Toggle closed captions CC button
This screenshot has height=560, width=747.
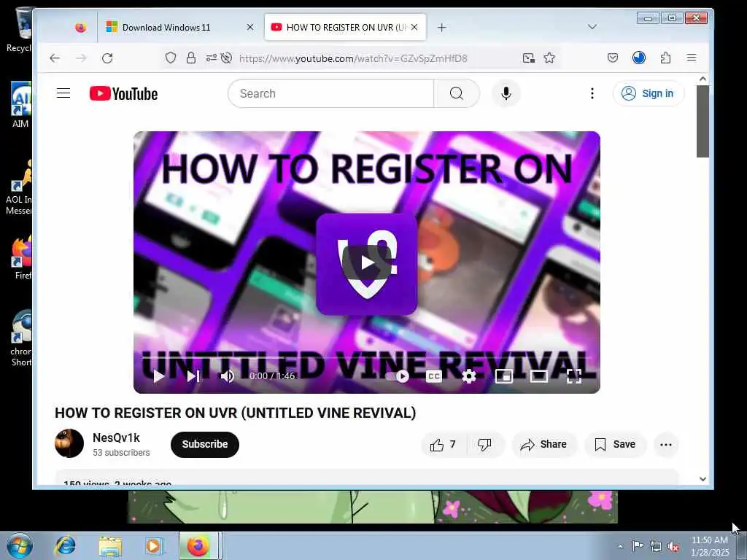(x=433, y=376)
